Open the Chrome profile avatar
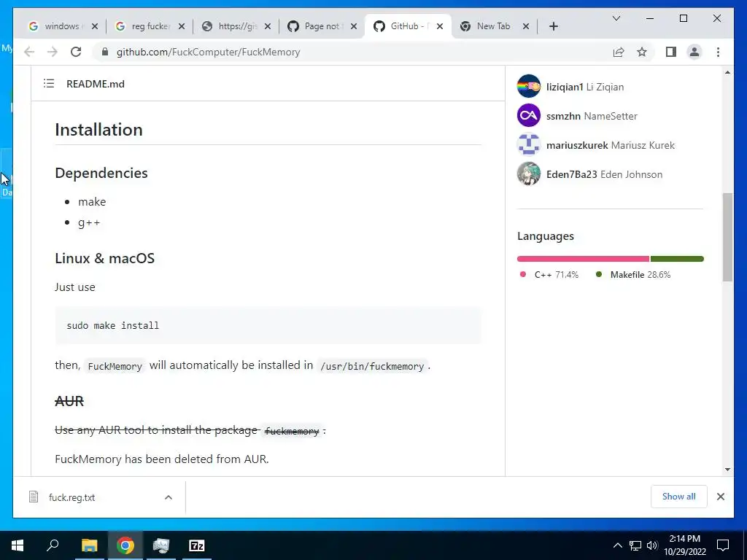The width and height of the screenshot is (747, 560). 694,52
